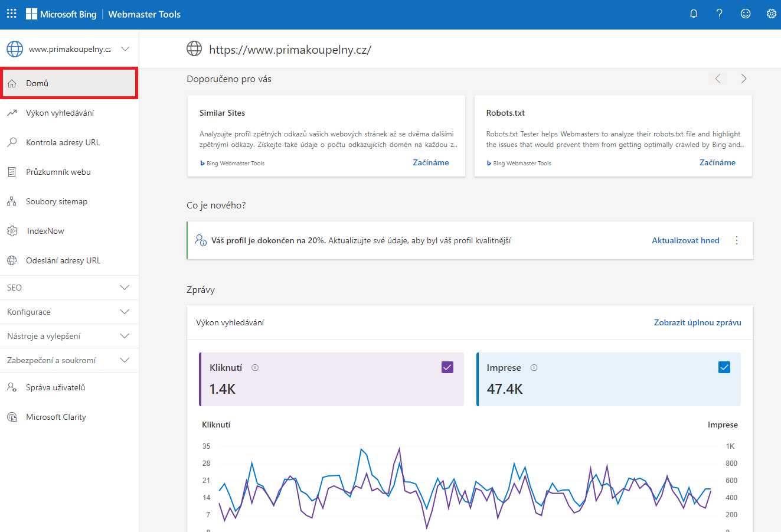Viewport: 781px width, 532px height.
Task: Open IndexNow in the sidebar
Action: [x=69, y=231]
